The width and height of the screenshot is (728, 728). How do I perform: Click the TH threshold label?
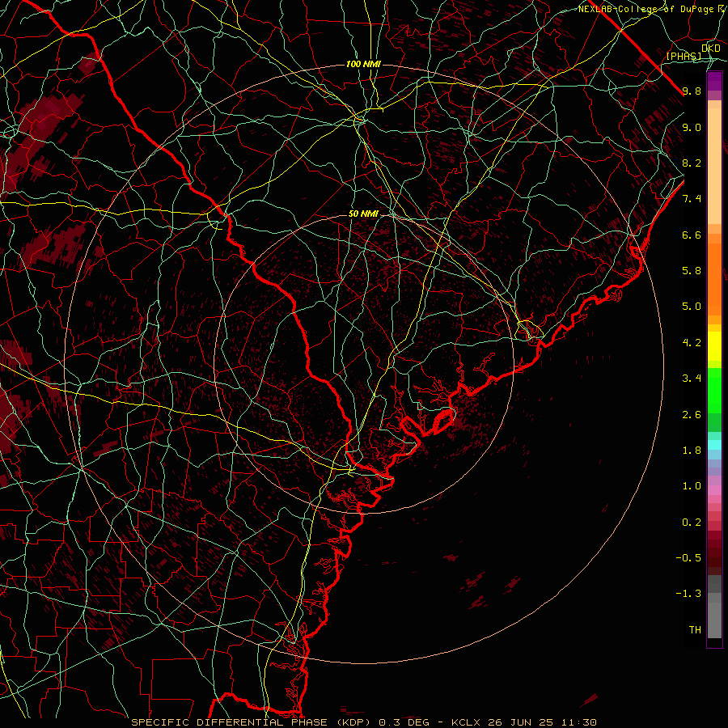point(695,629)
